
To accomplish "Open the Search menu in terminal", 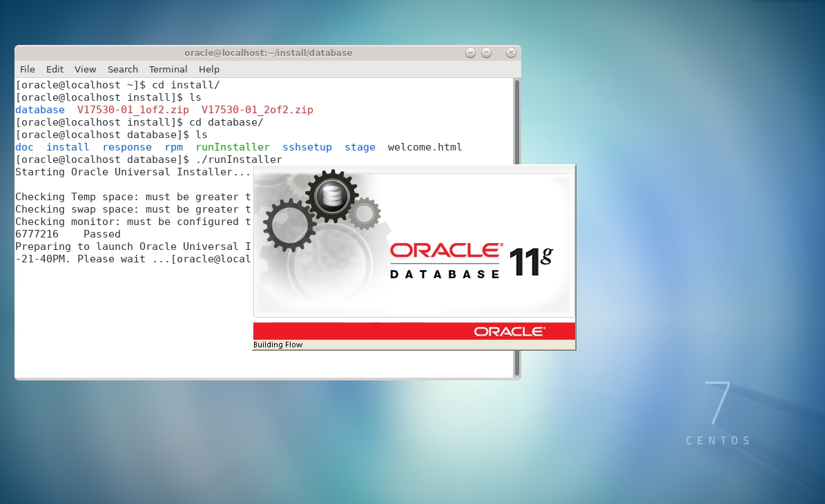I will [x=123, y=70].
